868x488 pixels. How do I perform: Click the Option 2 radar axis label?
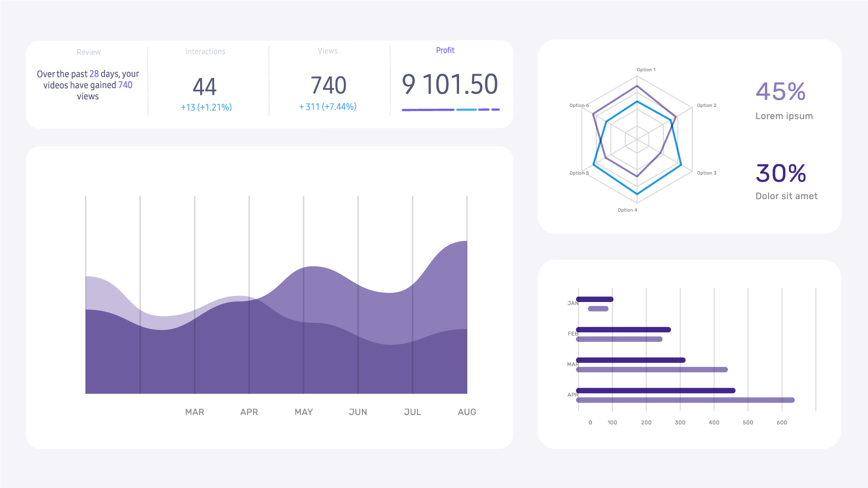click(x=707, y=106)
